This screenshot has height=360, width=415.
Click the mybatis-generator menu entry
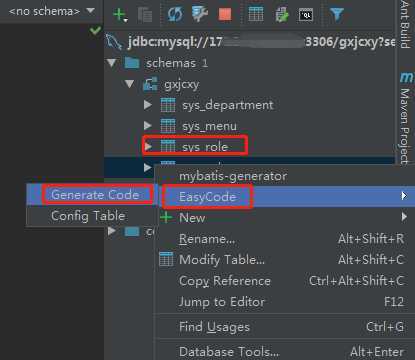(233, 176)
